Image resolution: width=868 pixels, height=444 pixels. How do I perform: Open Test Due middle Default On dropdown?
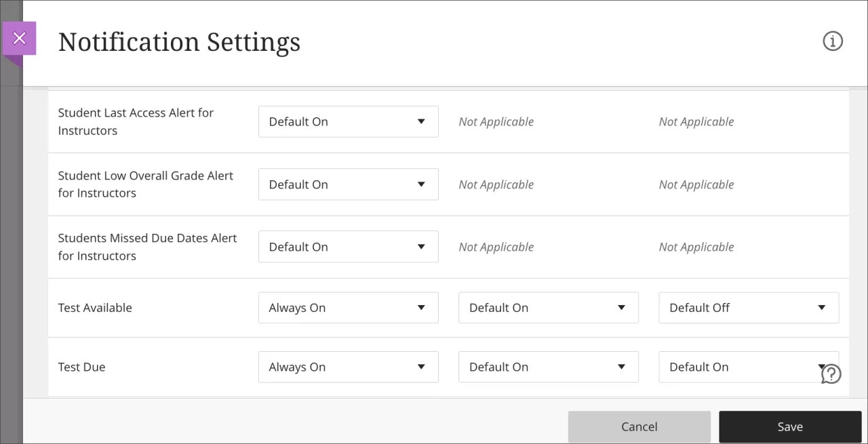click(x=548, y=367)
